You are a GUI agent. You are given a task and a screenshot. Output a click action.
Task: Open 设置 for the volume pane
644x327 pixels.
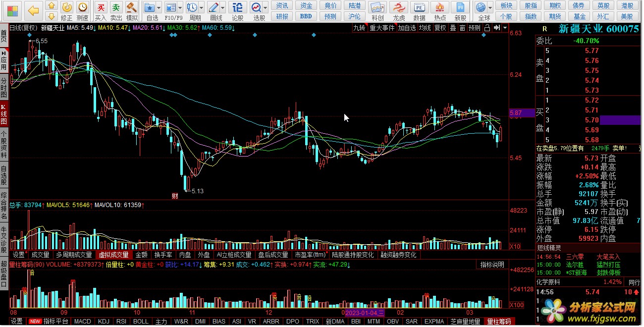tap(18, 255)
